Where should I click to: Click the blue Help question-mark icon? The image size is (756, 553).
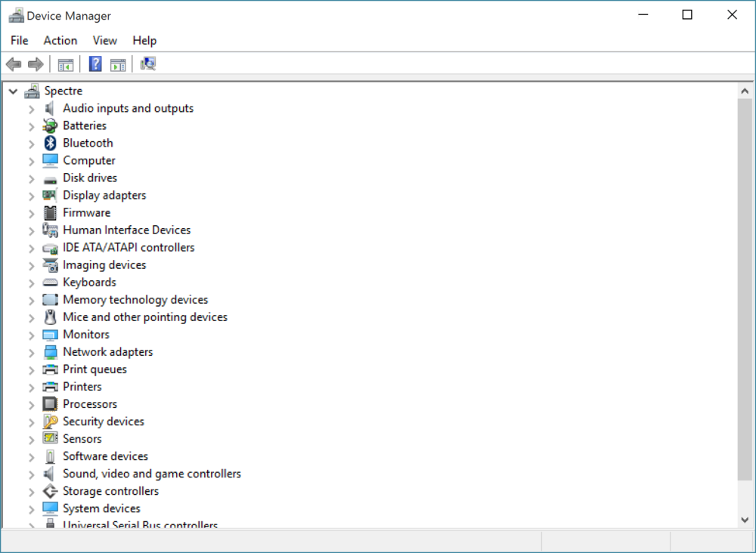(x=95, y=63)
